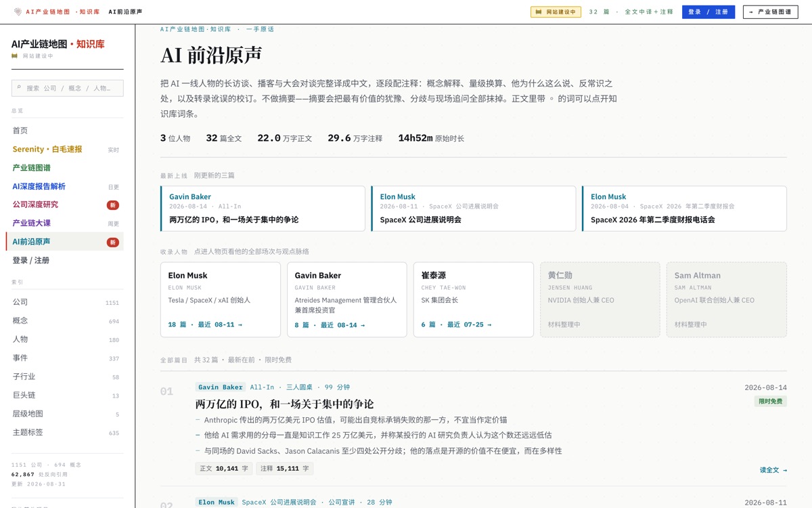This screenshot has height=508, width=812.
Task: Open the 层级地图 index in the sidebar
Action: point(65,414)
